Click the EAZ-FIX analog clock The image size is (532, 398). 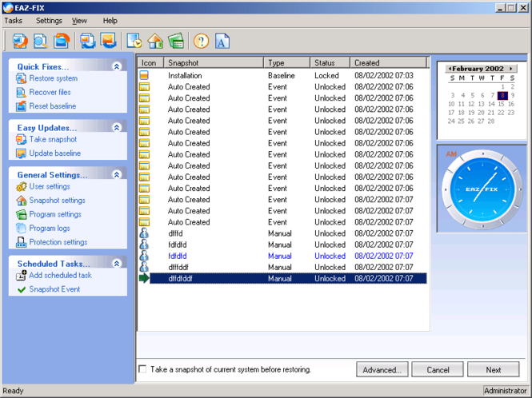point(482,189)
